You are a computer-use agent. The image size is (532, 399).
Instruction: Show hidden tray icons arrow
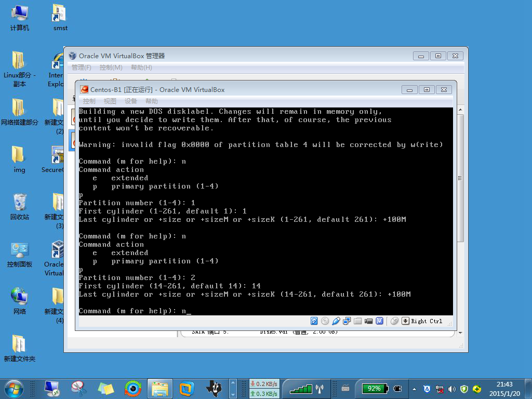[x=414, y=389]
